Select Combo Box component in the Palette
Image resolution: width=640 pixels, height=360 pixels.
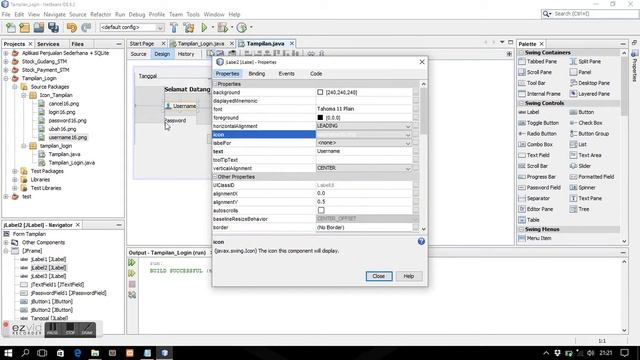pyautogui.click(x=535, y=144)
